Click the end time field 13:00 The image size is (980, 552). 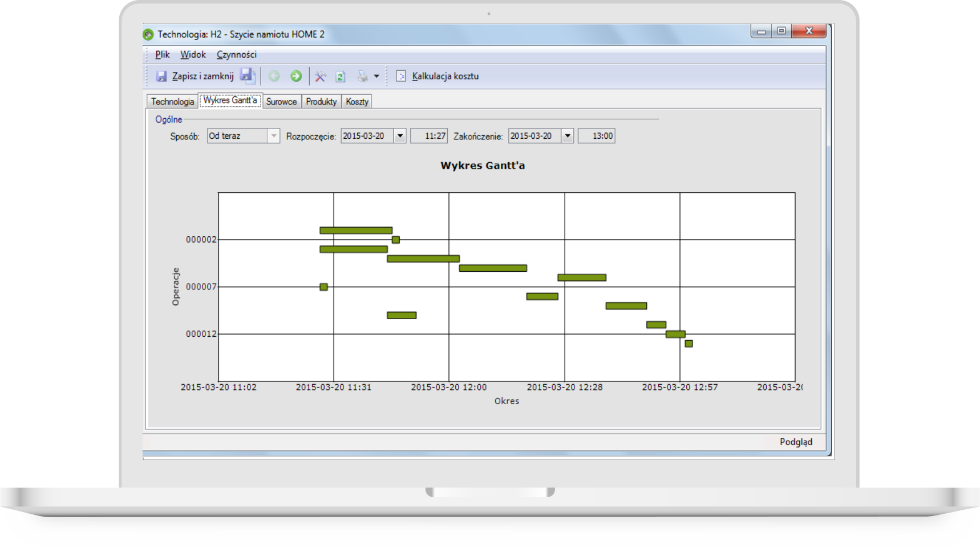point(597,136)
